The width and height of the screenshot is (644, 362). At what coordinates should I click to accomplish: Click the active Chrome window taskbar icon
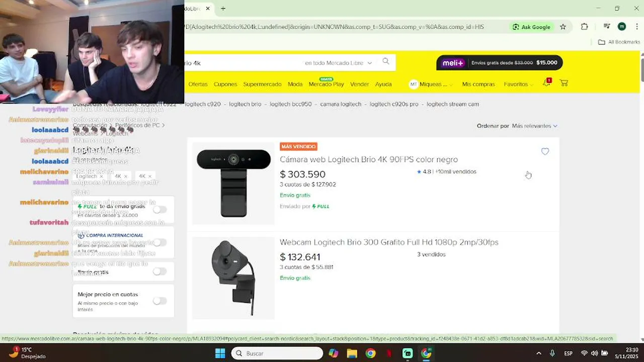coord(426,353)
